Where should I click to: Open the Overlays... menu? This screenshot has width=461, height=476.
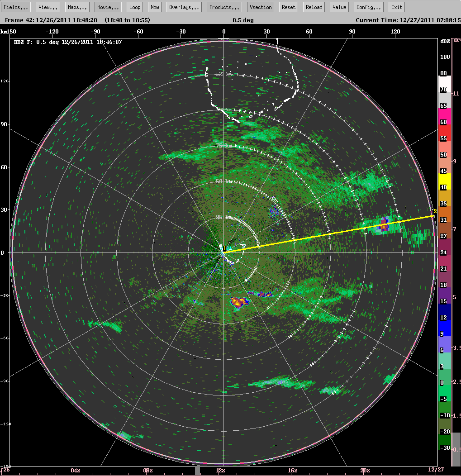(184, 7)
